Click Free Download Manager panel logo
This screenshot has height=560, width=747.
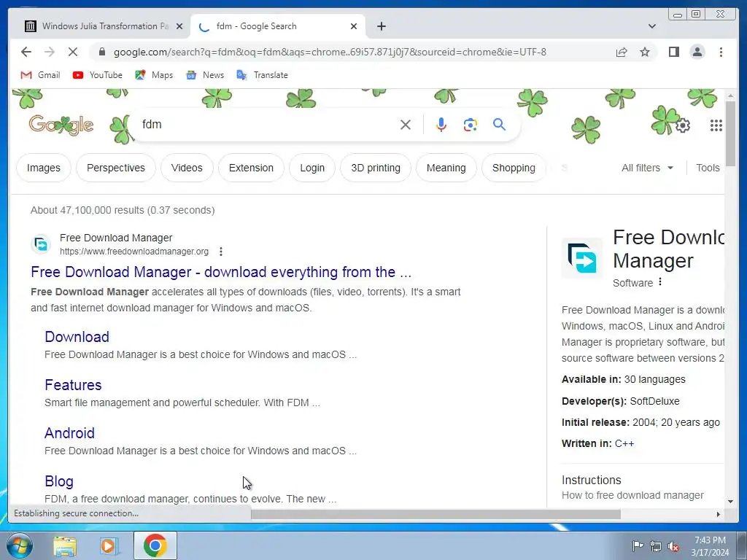581,257
